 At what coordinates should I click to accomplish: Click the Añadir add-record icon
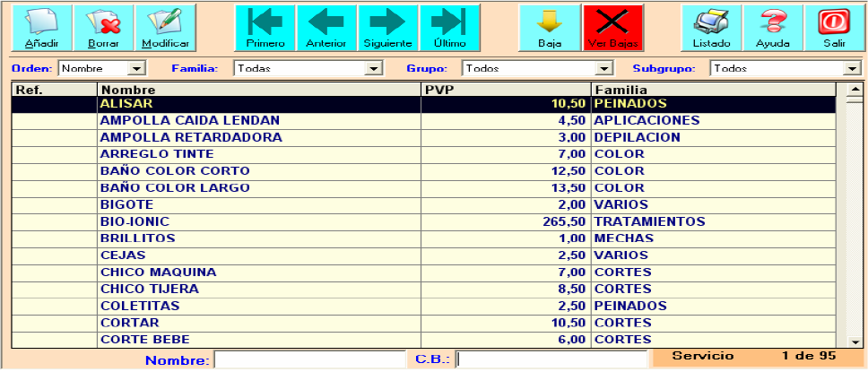coord(41,28)
